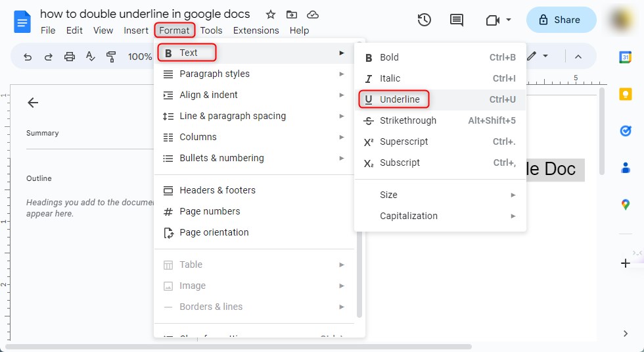
Task: Select Page orientation
Action: tap(254, 232)
